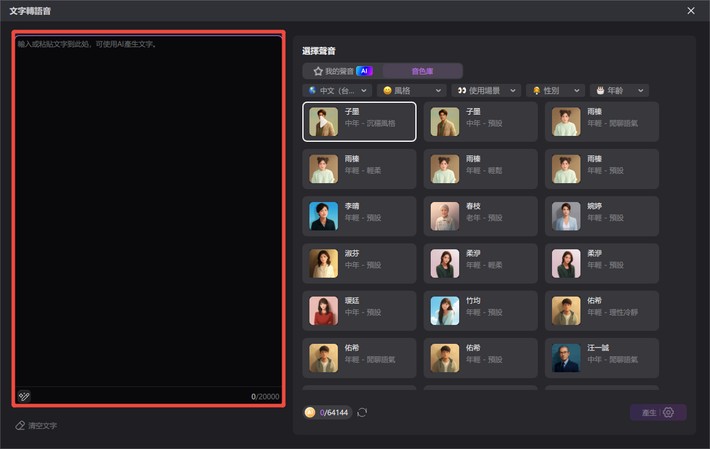Switch to the 我的聲音 tab
710x449 pixels.
coord(343,71)
